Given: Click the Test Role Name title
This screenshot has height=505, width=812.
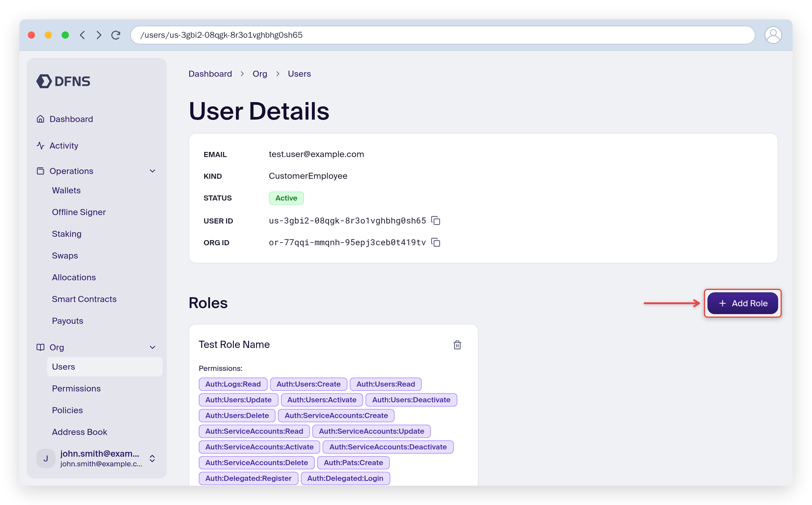Looking at the screenshot, I should (234, 345).
